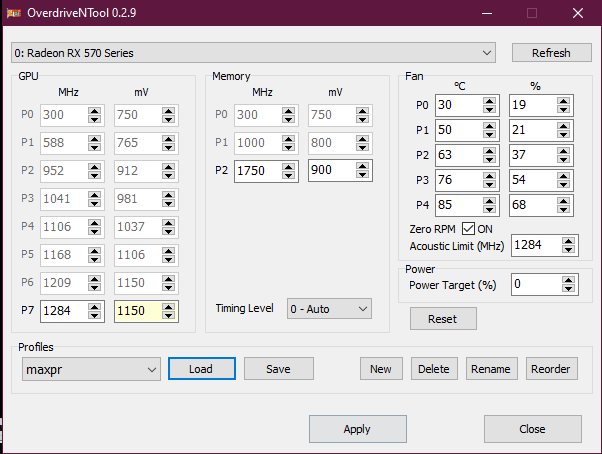The height and width of the screenshot is (454, 602).
Task: Load the selected maxpr profile
Action: click(x=202, y=369)
